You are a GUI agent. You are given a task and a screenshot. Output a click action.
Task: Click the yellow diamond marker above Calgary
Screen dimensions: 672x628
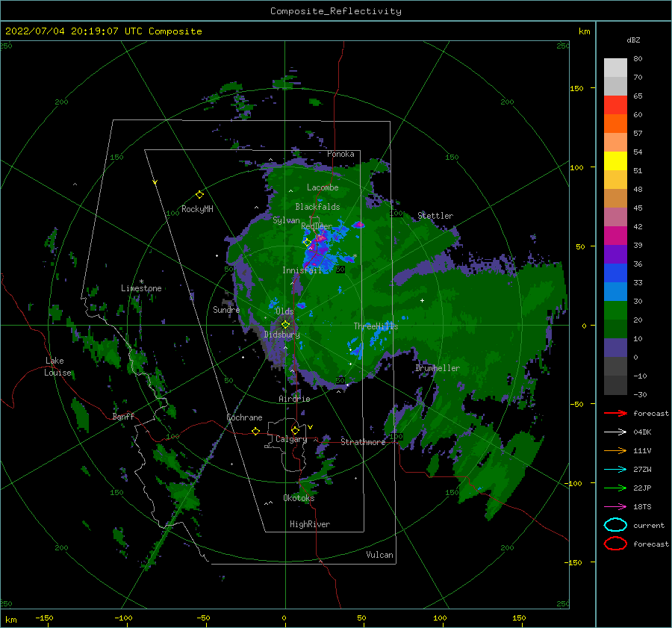pyautogui.click(x=295, y=430)
